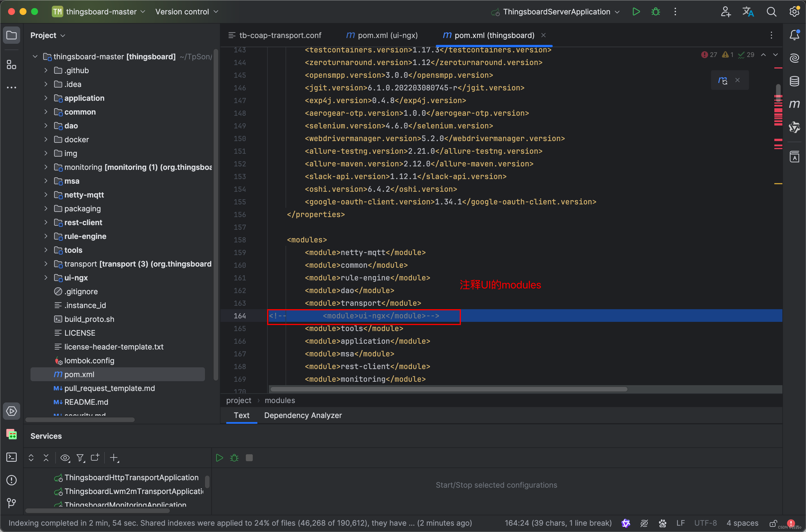
Task: Open the Git tool window icon
Action: click(x=12, y=503)
